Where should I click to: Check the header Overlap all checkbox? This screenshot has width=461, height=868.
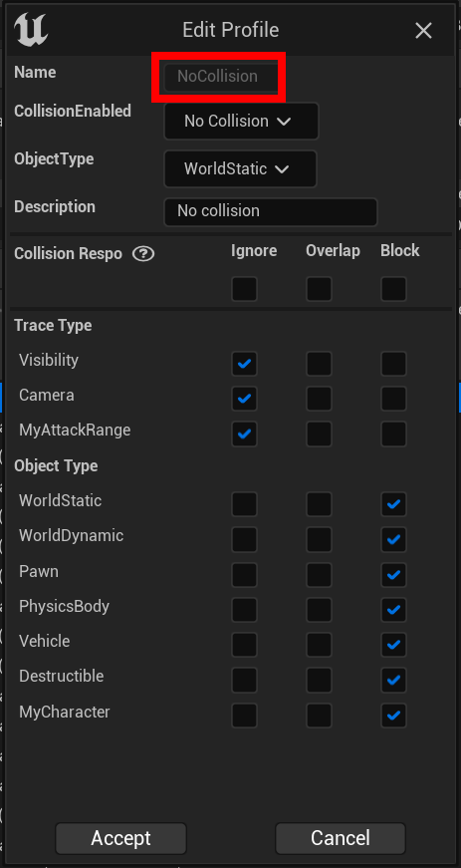coord(319,289)
